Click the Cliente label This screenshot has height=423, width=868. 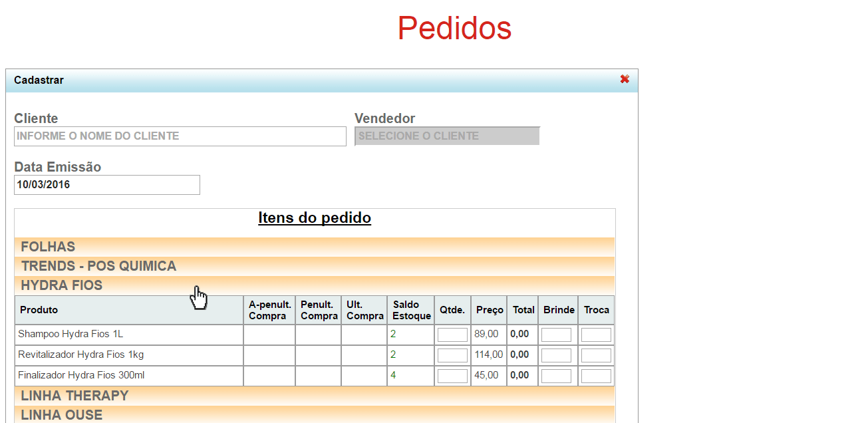36,118
